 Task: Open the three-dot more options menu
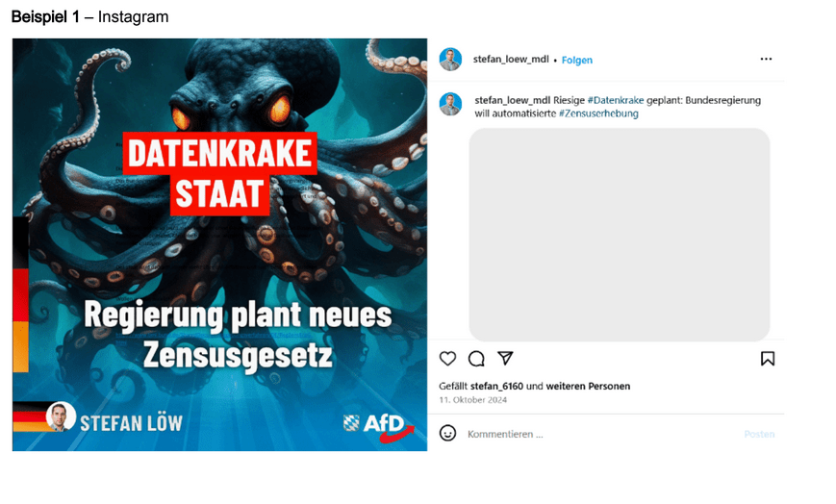(x=766, y=59)
